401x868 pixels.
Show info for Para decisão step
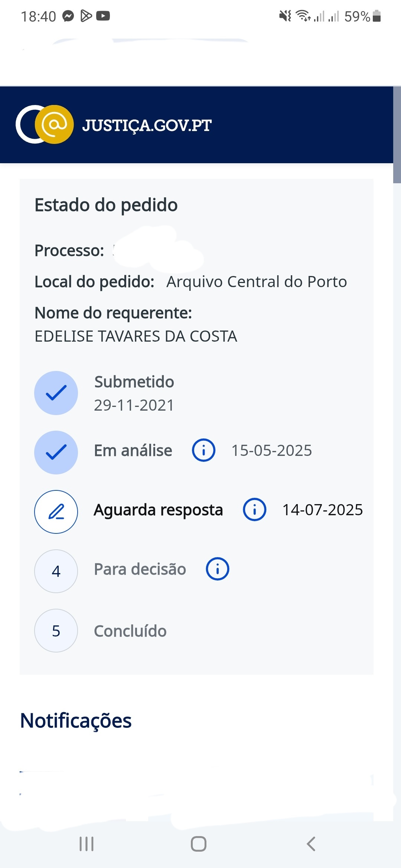218,569
